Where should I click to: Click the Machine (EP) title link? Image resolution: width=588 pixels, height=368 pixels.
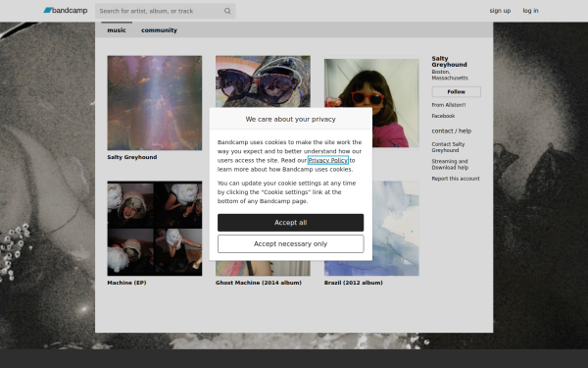126,283
